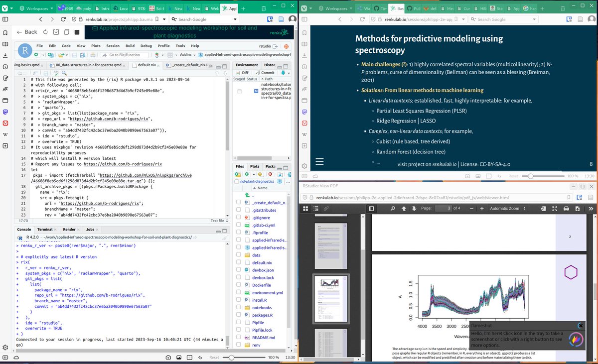
Task: Click Commit button in Git pane
Action: click(x=264, y=73)
